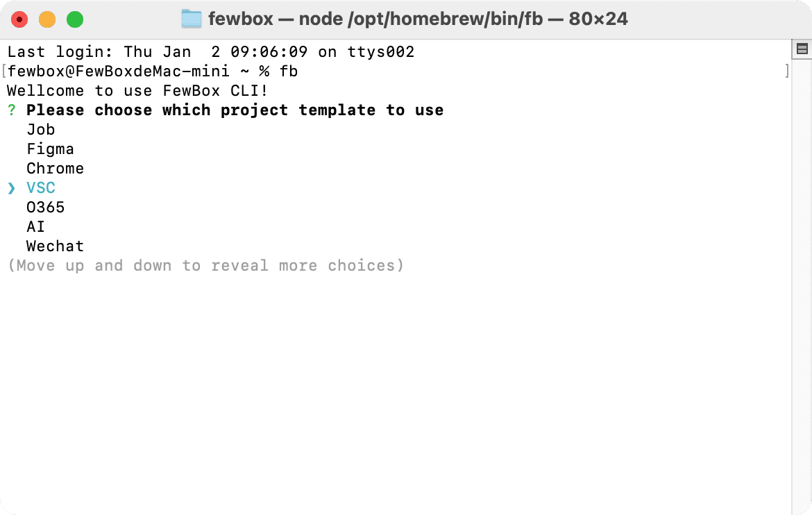Close the terminal window with red button
Viewport: 812px width, 515px height.
click(x=19, y=19)
